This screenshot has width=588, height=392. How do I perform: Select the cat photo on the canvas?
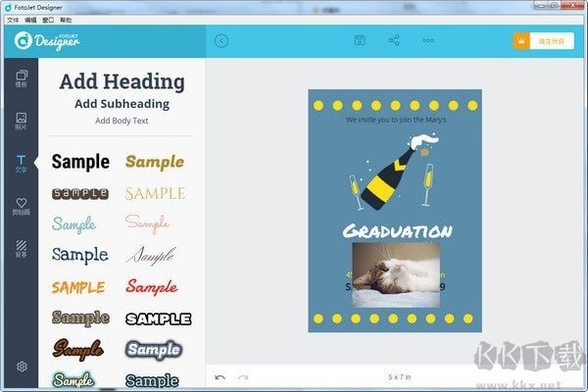pyautogui.click(x=396, y=275)
